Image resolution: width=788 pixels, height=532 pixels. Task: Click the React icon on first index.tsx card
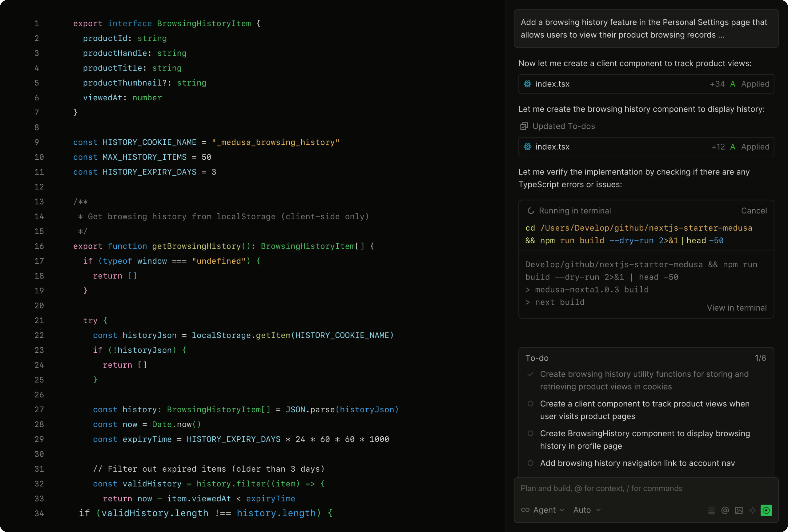click(528, 84)
